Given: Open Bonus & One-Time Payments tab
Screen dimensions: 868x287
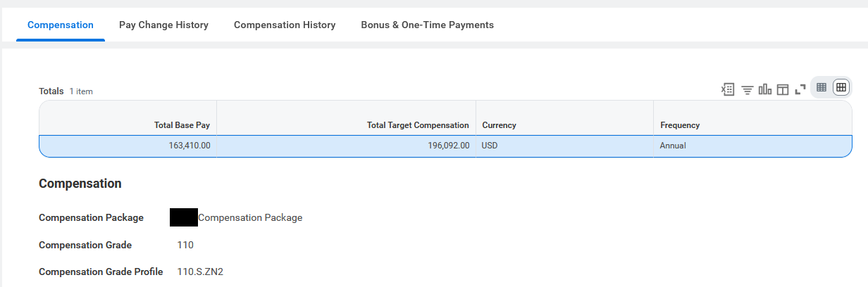Looking at the screenshot, I should pos(427,25).
